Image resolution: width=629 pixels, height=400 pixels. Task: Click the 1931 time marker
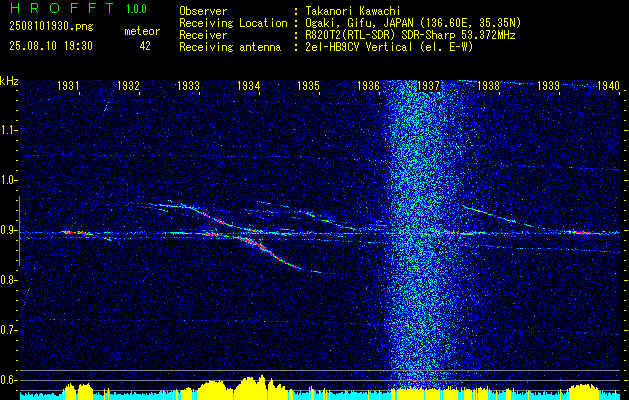(x=67, y=85)
